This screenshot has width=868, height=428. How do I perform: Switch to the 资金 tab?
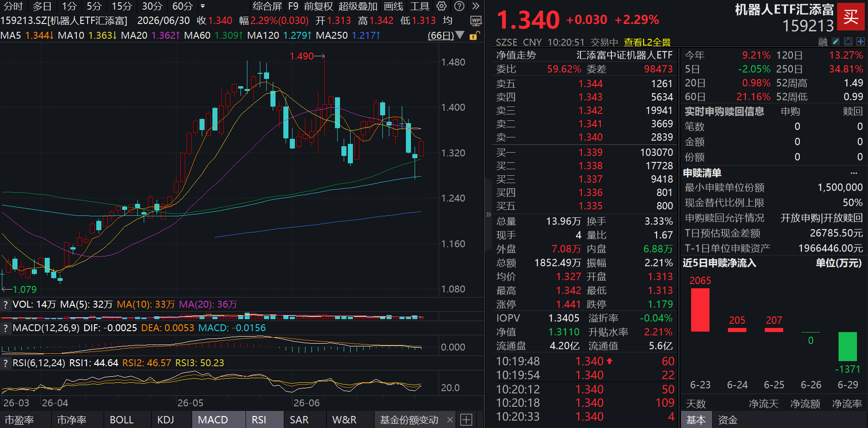coord(728,420)
